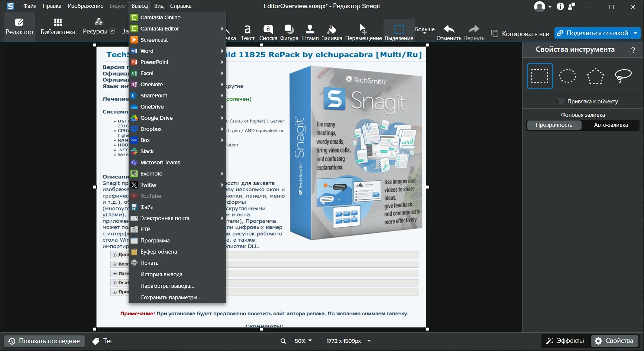
Task: Select the Перемещение move tool
Action: pyautogui.click(x=363, y=32)
